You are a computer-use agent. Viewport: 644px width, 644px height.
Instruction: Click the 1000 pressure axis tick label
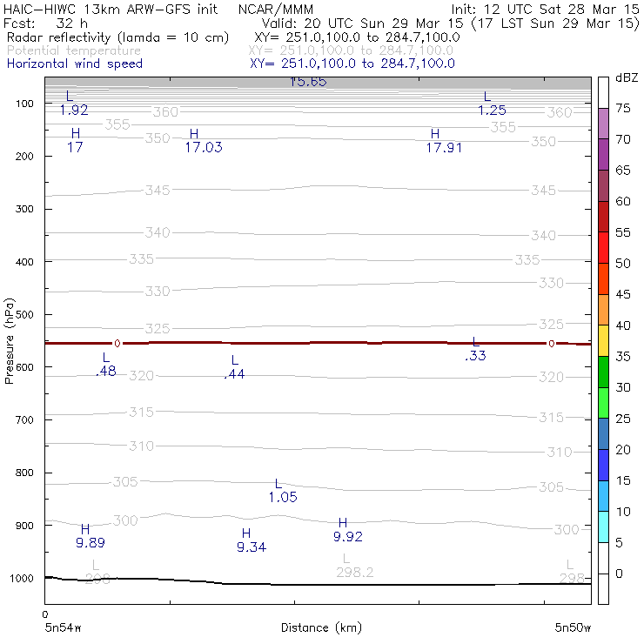pos(22,578)
